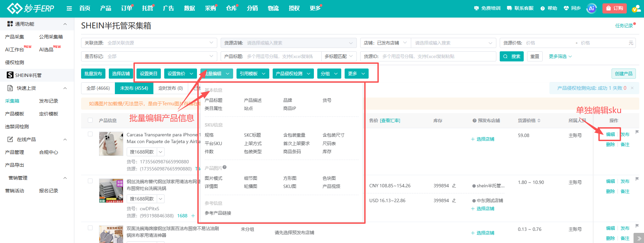
Task: Click the help icon beside 预发布店铺 header
Action: pyautogui.click(x=474, y=120)
